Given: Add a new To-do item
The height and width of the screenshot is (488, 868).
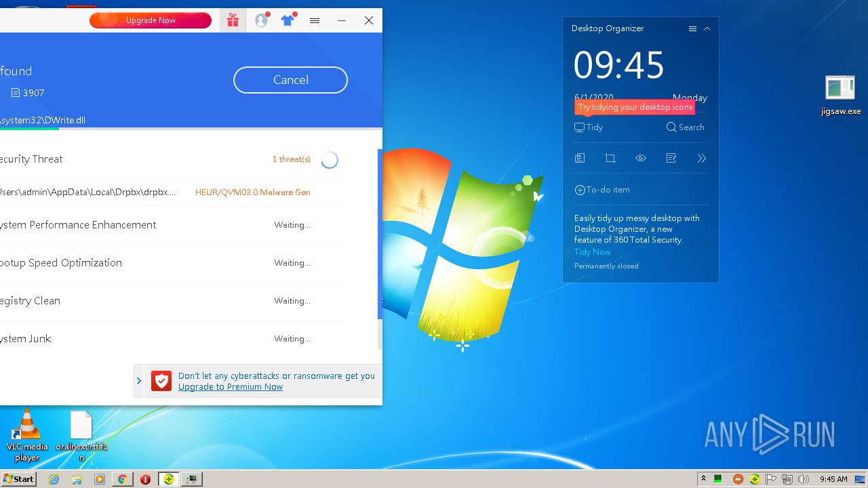Looking at the screenshot, I should click(602, 190).
